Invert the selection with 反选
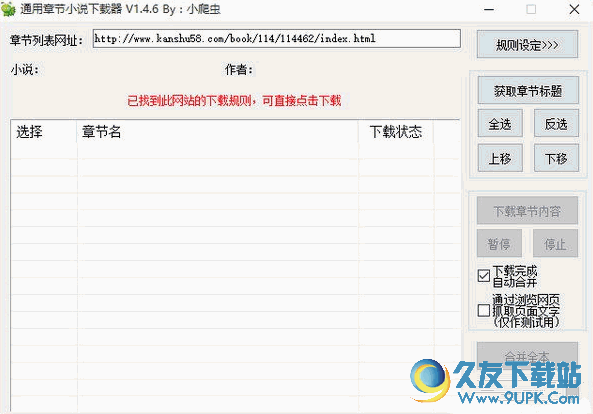The width and height of the screenshot is (593, 414). (556, 124)
